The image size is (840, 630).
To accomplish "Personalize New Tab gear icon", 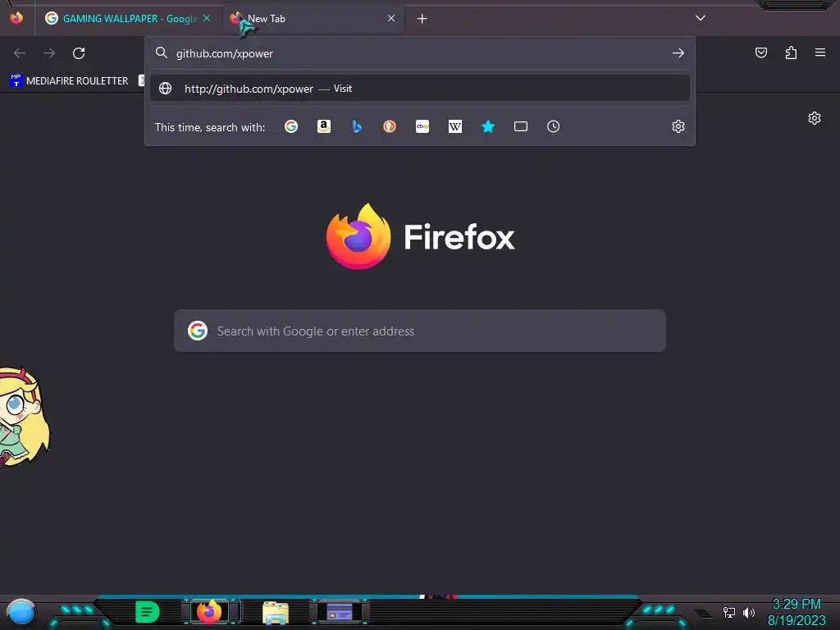I will (x=815, y=118).
